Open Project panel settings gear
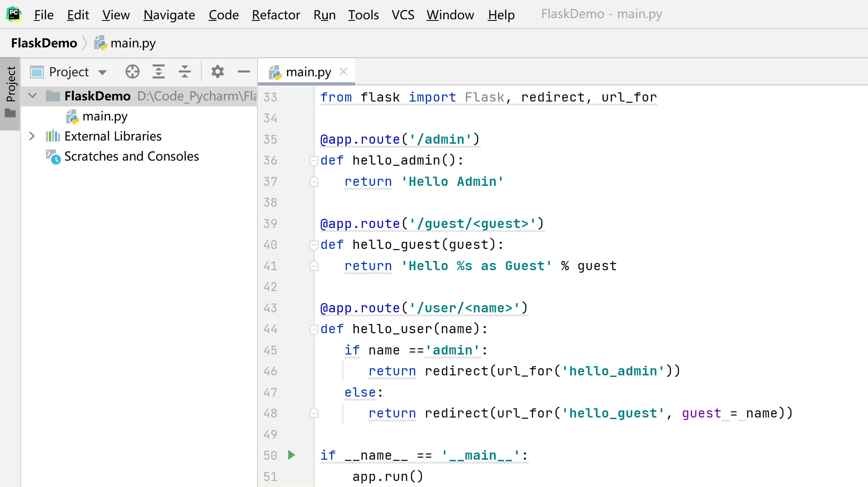 coord(217,72)
